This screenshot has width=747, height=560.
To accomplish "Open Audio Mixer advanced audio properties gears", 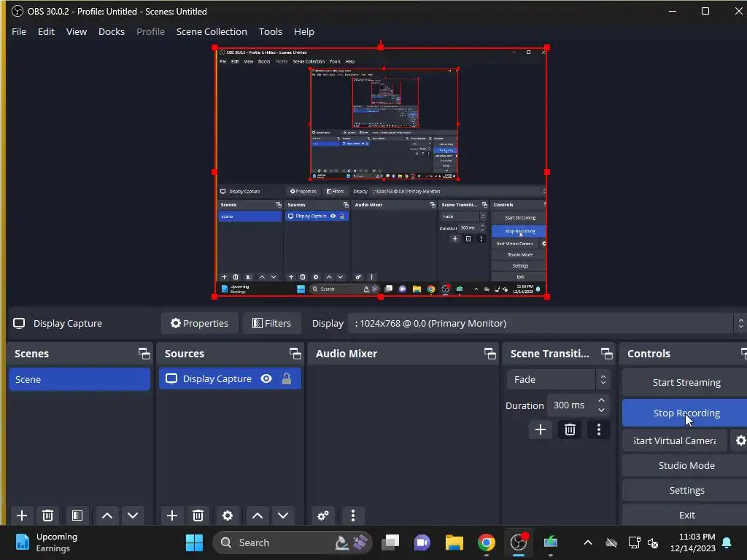I will [x=323, y=516].
